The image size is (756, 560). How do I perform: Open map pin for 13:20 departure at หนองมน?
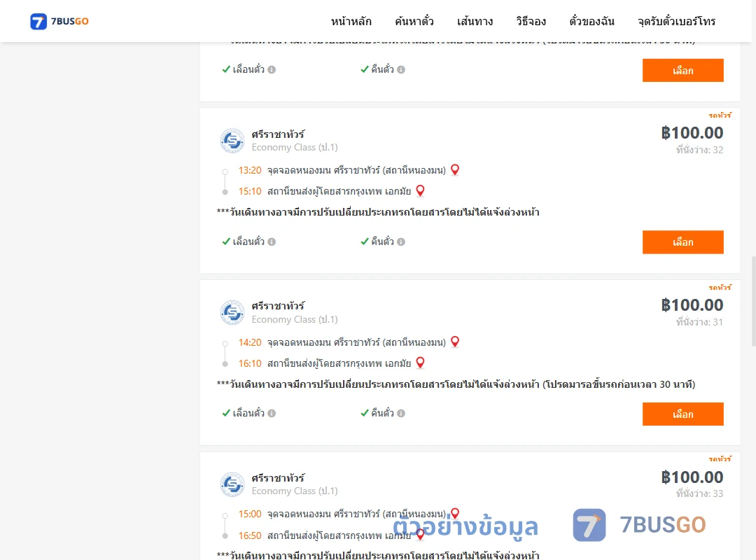click(x=455, y=170)
